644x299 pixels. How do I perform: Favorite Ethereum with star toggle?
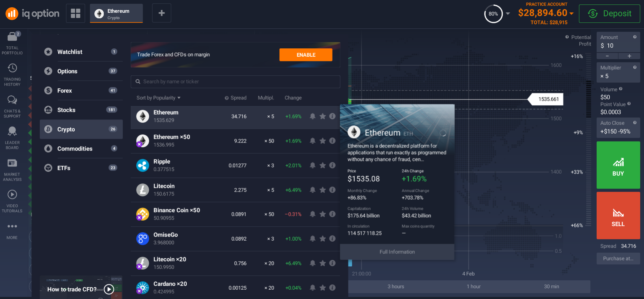click(x=323, y=116)
